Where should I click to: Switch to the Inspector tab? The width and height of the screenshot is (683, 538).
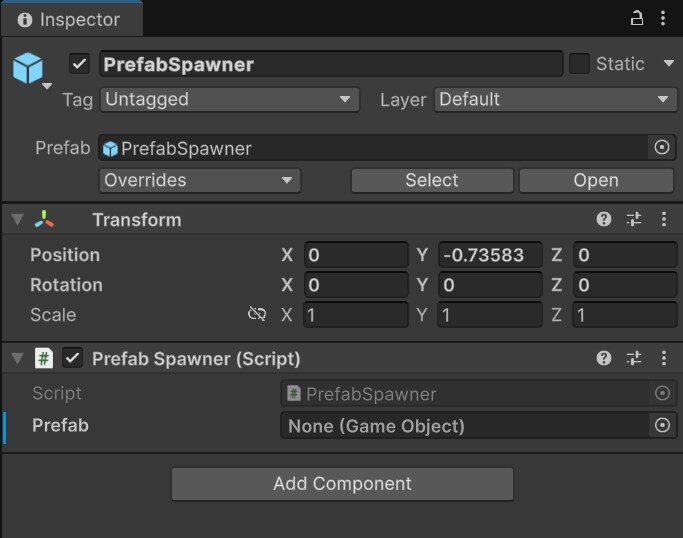coord(70,19)
